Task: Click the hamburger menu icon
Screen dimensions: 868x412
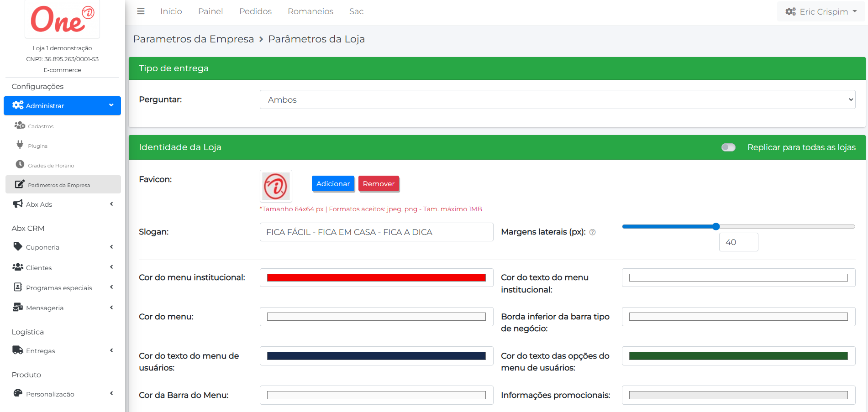Action: (141, 11)
